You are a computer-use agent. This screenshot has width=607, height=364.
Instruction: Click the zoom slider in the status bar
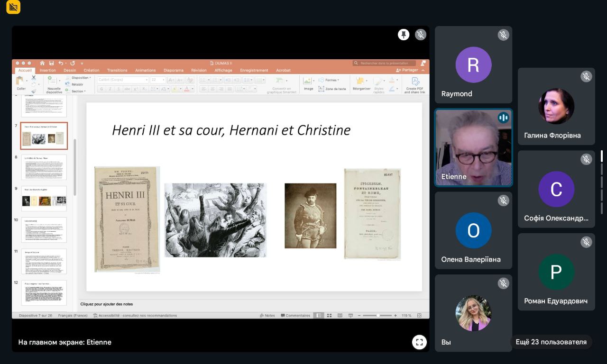click(x=377, y=316)
